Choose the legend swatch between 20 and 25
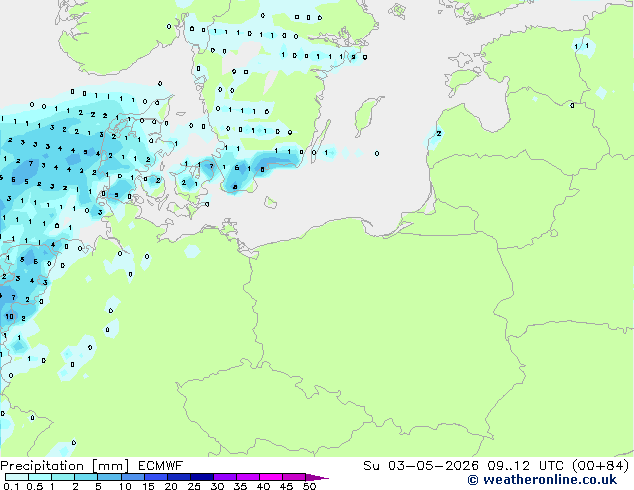Screen dimensions: 634x490 tap(178, 477)
